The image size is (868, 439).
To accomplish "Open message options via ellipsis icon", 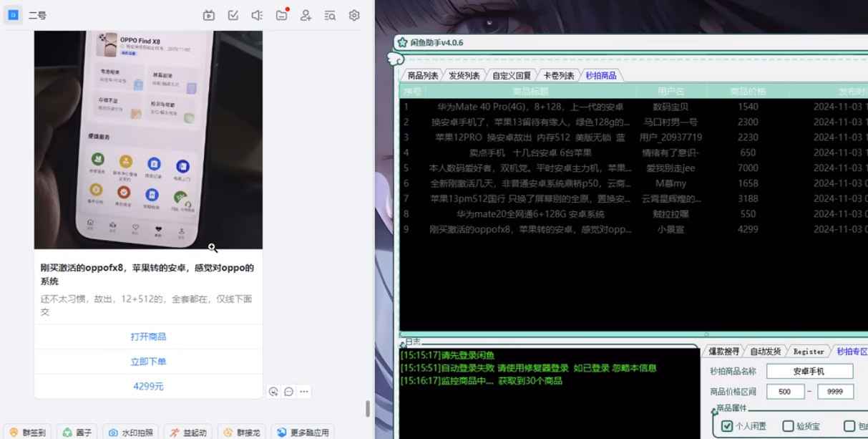I will click(303, 392).
